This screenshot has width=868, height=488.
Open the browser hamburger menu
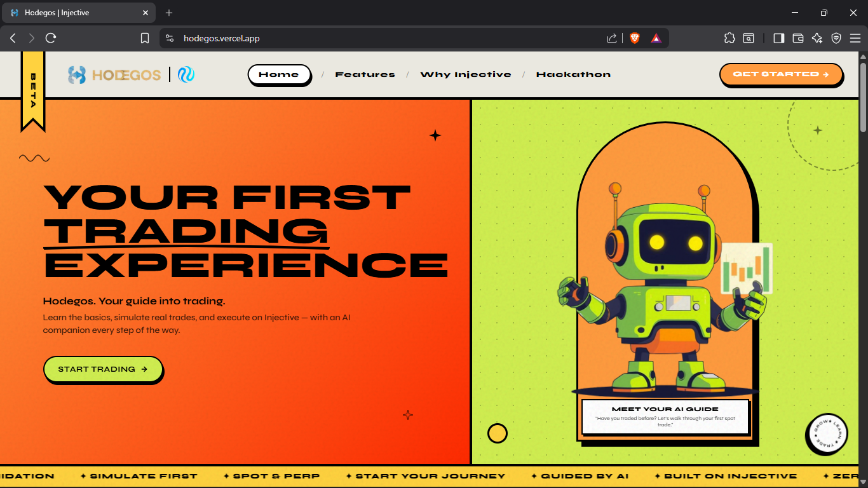(x=855, y=38)
